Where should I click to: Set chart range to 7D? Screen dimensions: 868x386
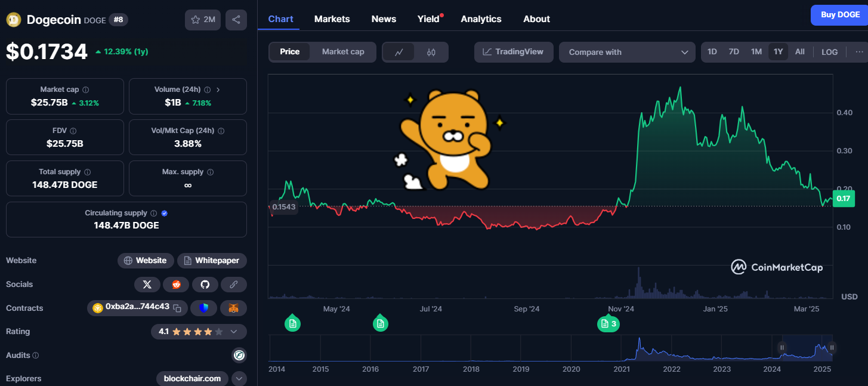[x=734, y=52]
